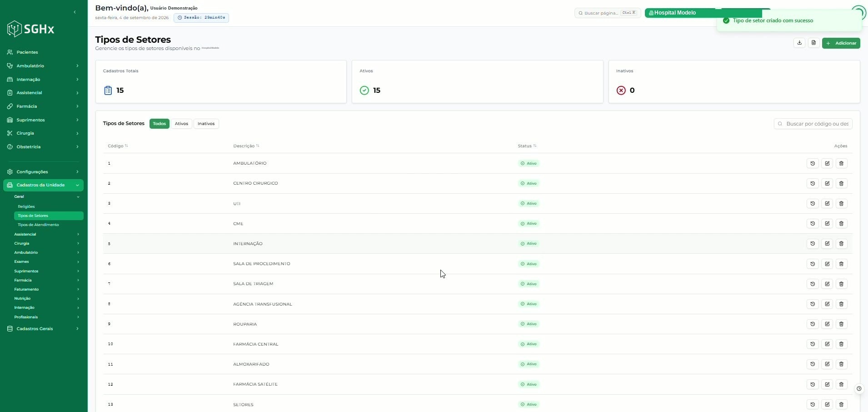868x412 pixels.
Task: Expand the Faturamento submenu
Action: point(47,289)
